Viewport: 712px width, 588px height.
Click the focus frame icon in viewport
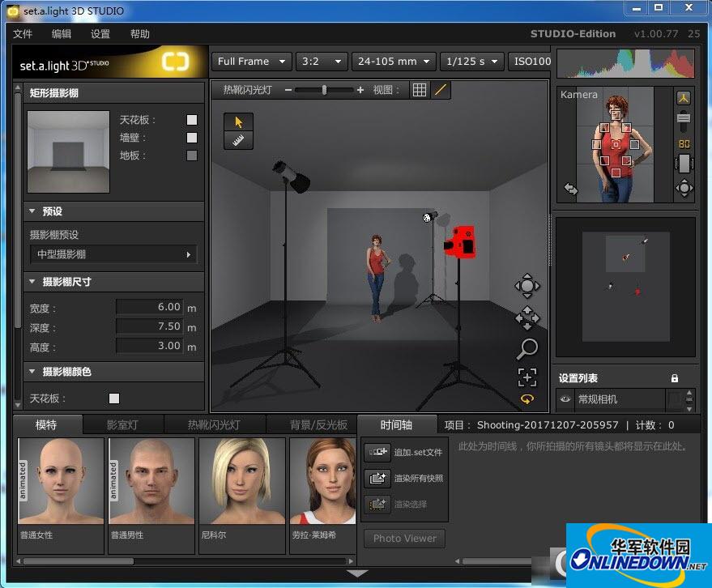pos(527,377)
